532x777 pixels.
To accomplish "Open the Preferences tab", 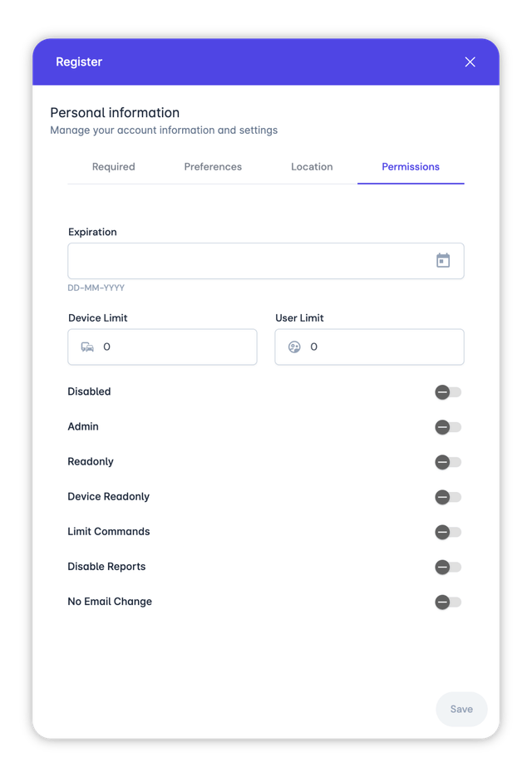I will pyautogui.click(x=213, y=166).
